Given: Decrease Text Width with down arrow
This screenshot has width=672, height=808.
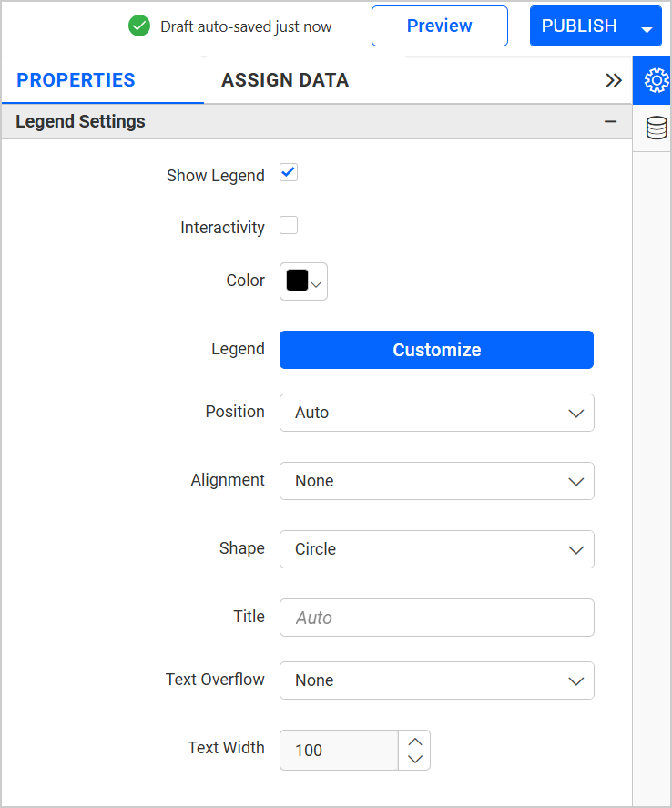Looking at the screenshot, I should 415,760.
